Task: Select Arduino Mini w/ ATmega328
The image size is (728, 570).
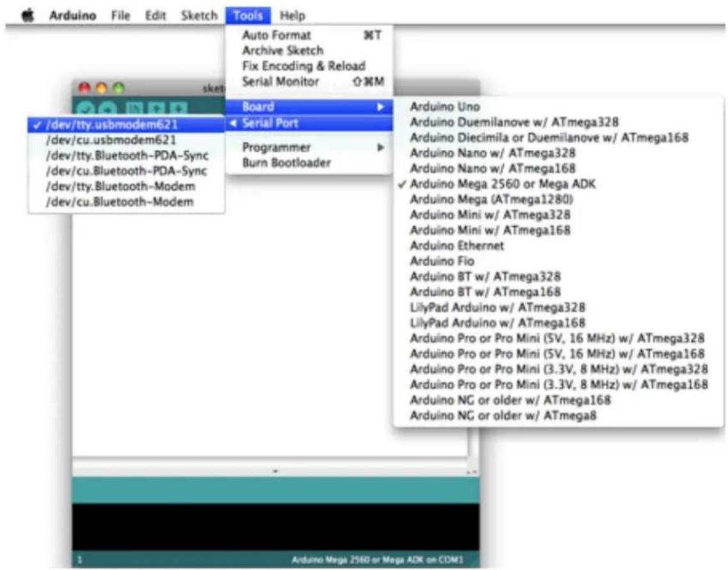Action: point(558,215)
